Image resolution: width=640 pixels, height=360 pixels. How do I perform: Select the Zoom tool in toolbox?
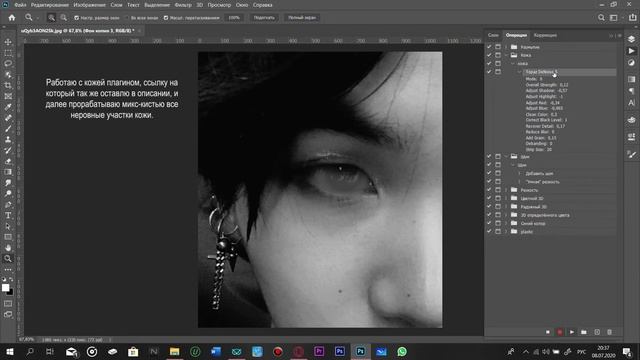pos(8,258)
